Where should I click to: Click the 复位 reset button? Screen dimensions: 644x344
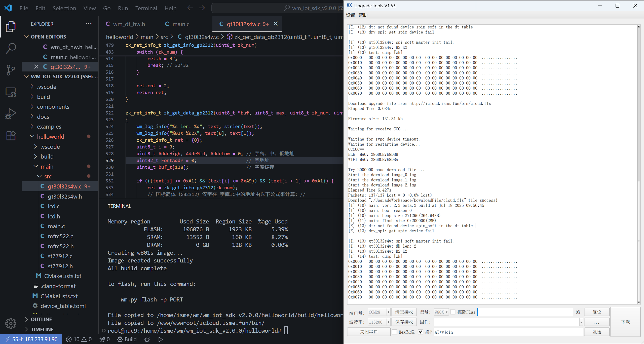pyautogui.click(x=597, y=312)
